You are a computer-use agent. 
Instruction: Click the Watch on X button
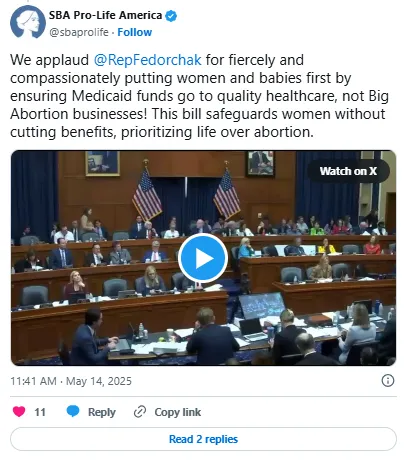pos(348,171)
